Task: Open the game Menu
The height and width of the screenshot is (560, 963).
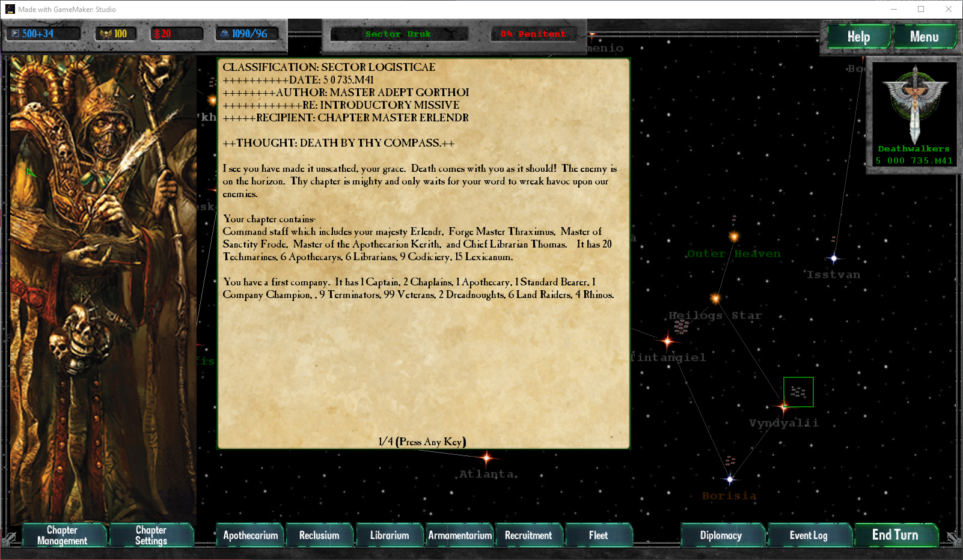Action: (x=924, y=37)
